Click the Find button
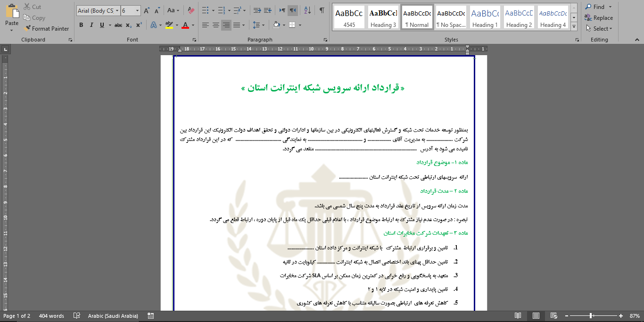The image size is (644, 322). (598, 7)
